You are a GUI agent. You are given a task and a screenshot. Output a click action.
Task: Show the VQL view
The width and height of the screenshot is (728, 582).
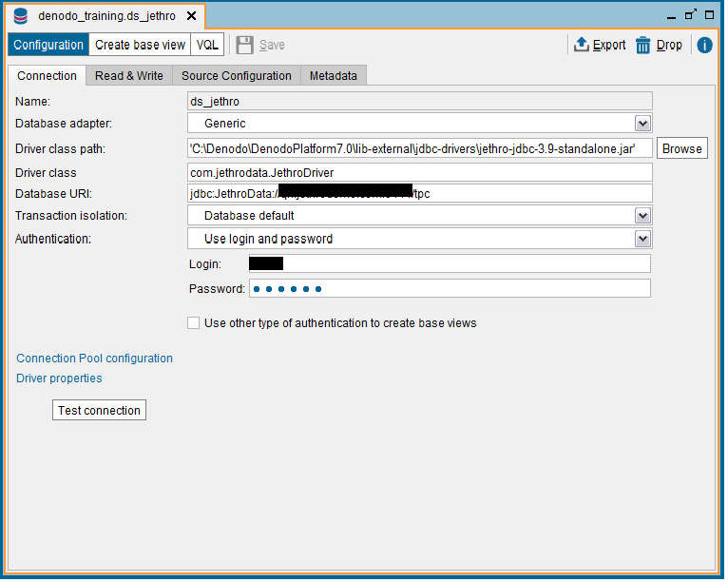[x=207, y=45]
